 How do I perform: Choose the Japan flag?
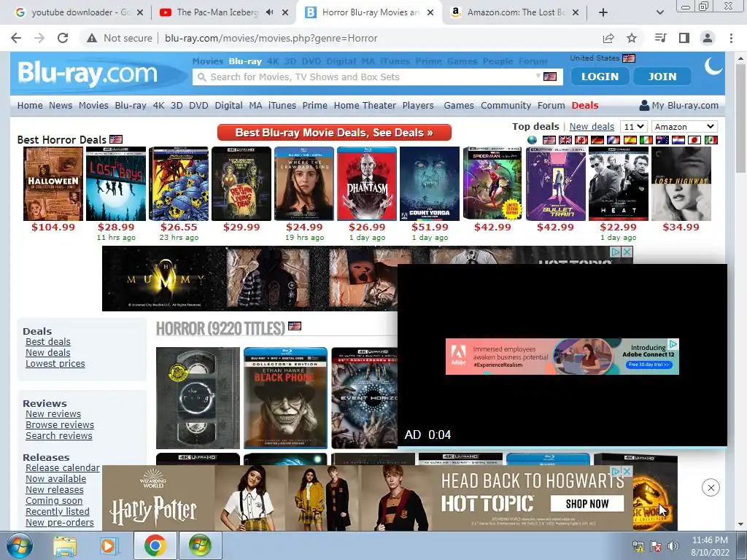pos(694,140)
